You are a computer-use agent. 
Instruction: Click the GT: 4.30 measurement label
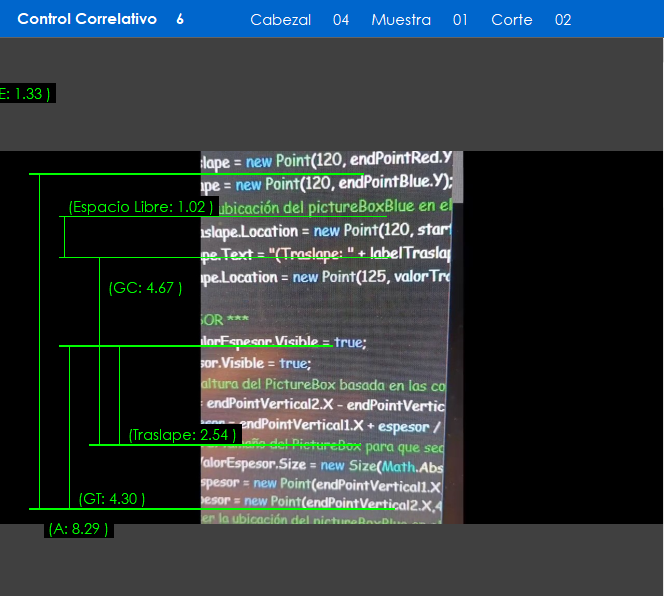pos(112,499)
